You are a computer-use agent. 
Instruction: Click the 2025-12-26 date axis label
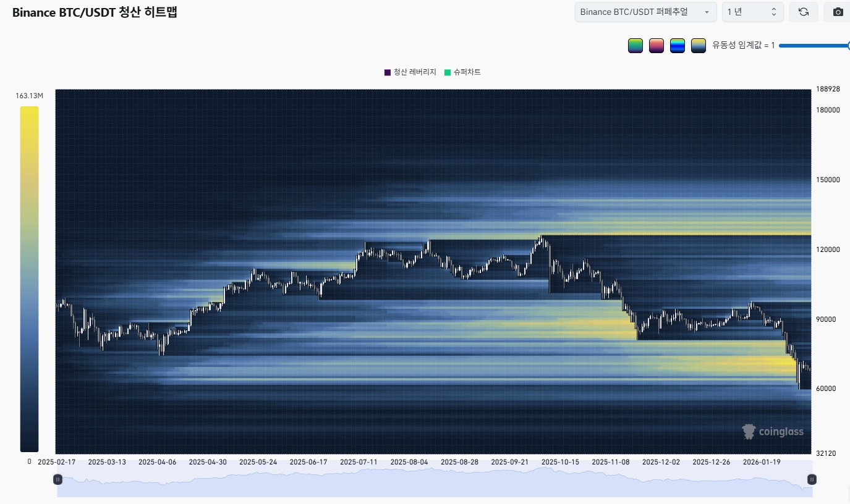(x=712, y=461)
